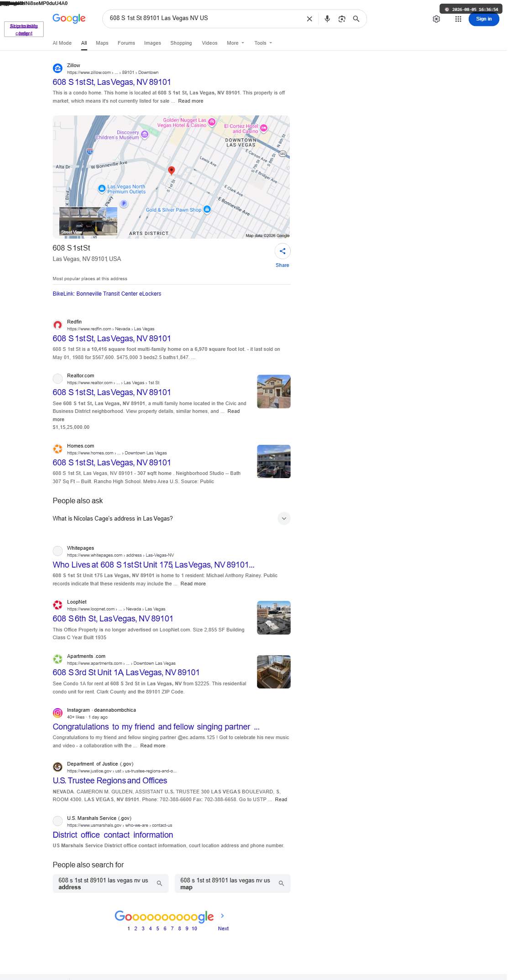Viewport: 513px width, 980px height.
Task: Open Homes.com result building thumbnail
Action: tap(274, 461)
